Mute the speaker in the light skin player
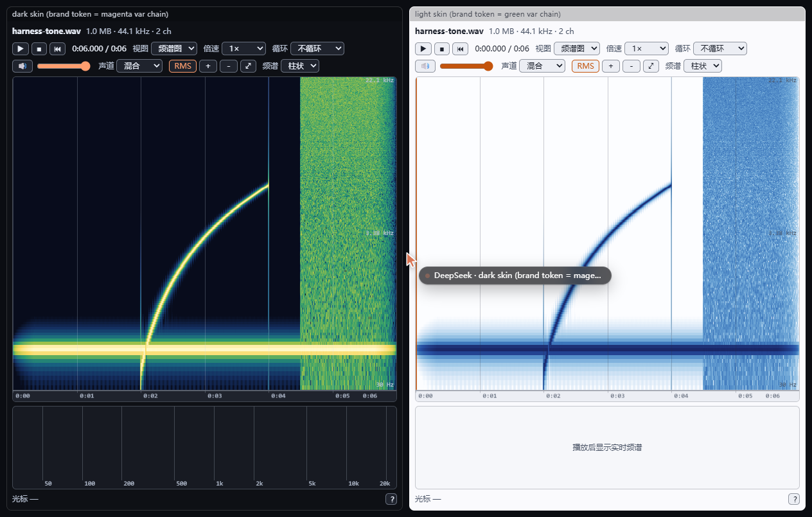Image resolution: width=812 pixels, height=517 pixels. (425, 66)
